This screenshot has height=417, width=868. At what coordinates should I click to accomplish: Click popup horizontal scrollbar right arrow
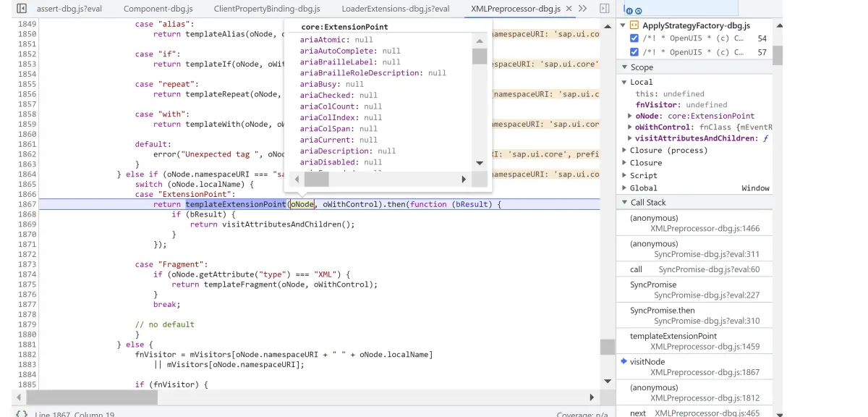pos(464,180)
